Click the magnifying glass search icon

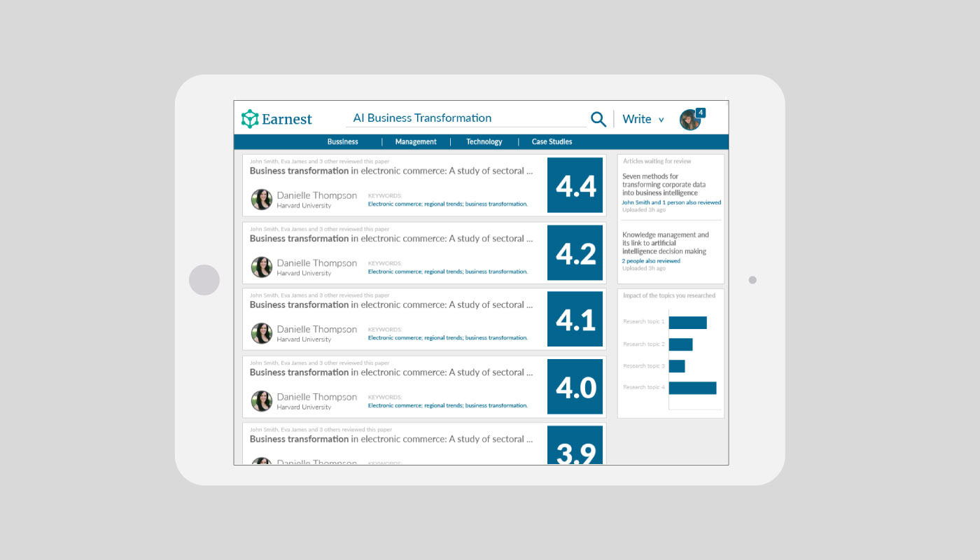[x=598, y=119]
